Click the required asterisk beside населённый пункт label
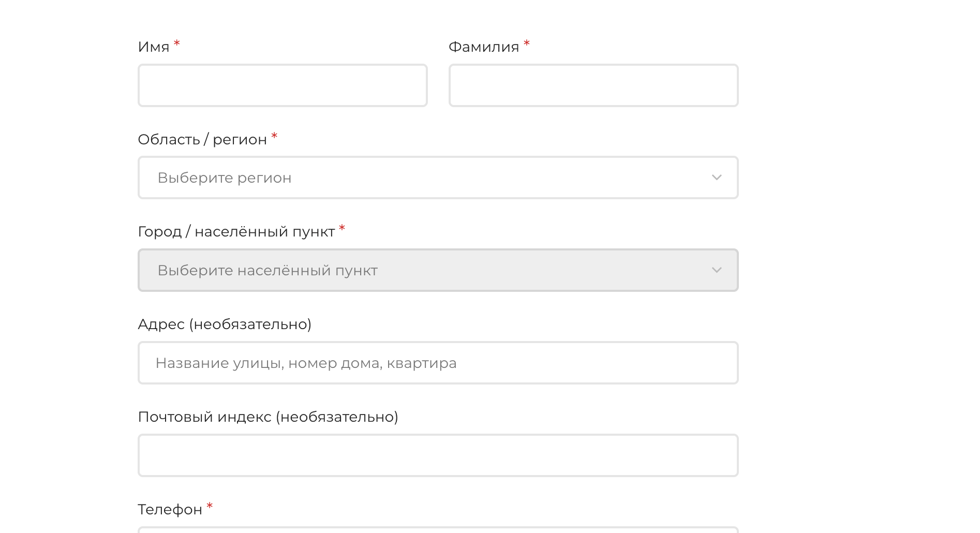The width and height of the screenshot is (980, 533). click(x=342, y=228)
